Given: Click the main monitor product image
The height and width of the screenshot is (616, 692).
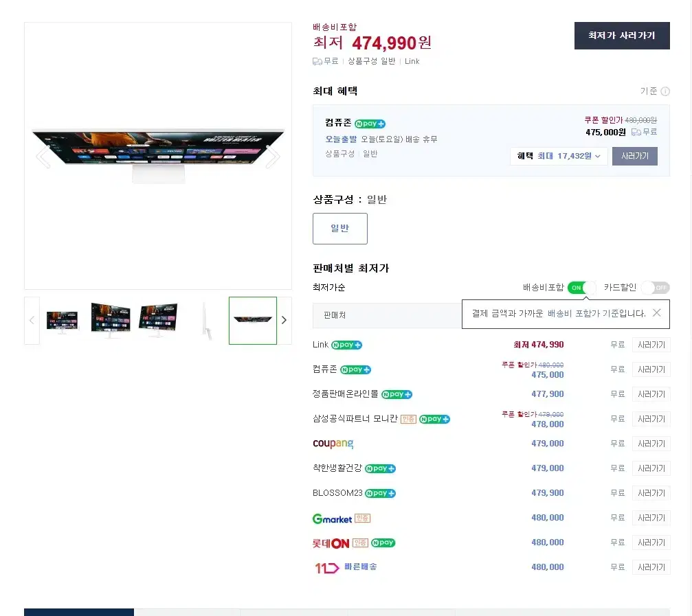Looking at the screenshot, I should tap(158, 156).
